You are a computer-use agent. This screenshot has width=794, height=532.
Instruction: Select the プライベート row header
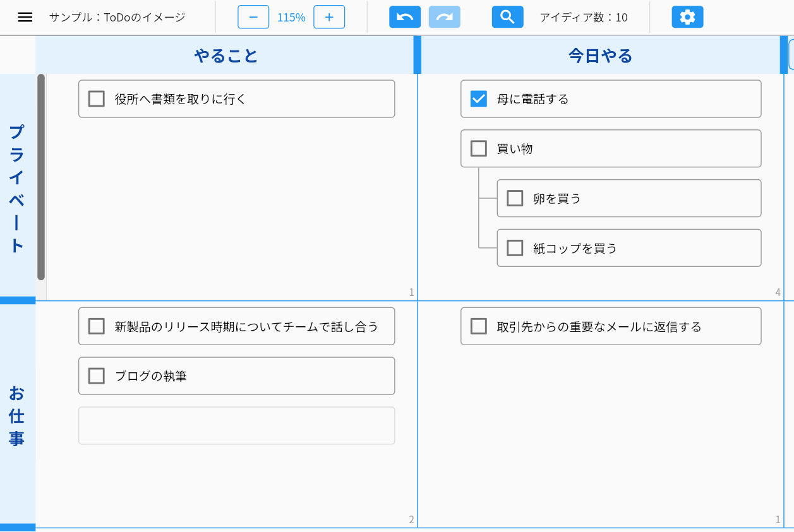tap(17, 185)
